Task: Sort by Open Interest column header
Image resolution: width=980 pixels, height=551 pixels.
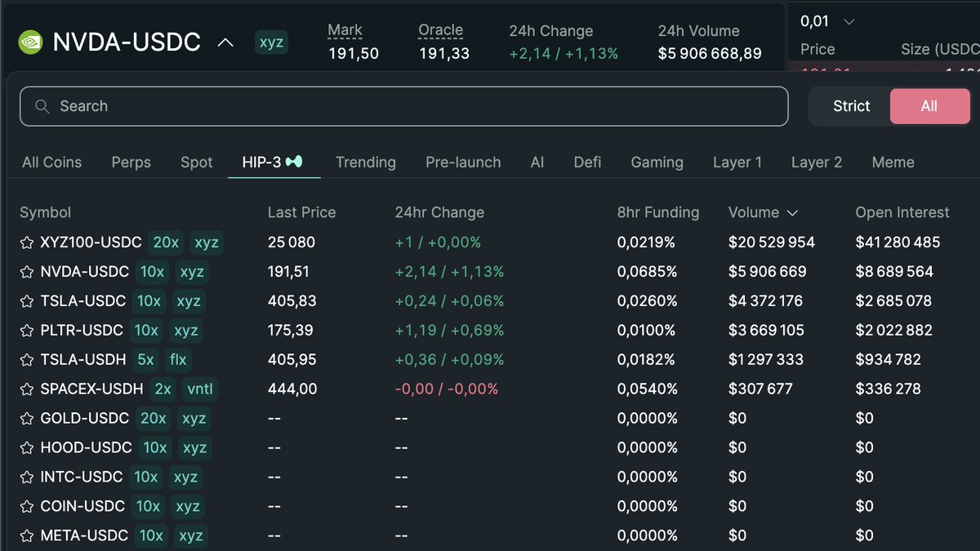Action: tap(902, 213)
